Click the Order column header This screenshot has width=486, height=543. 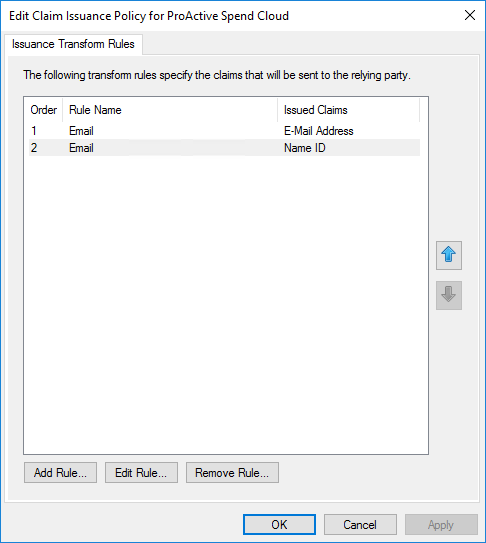(44, 110)
